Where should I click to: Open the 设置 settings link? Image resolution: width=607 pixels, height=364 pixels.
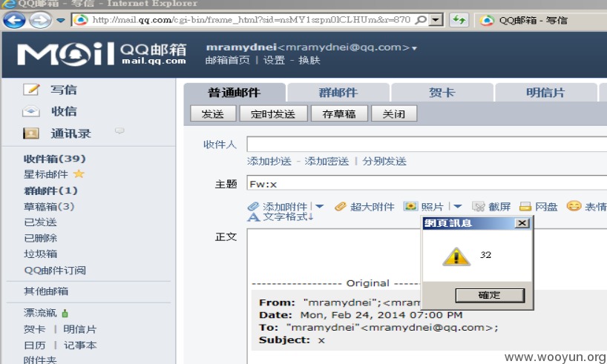274,60
